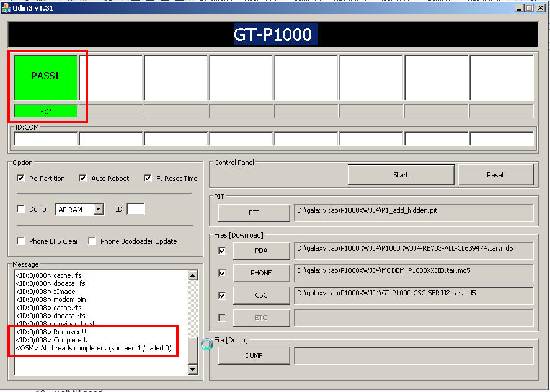550x392 pixels.
Task: Click the green PASS! status box
Action: pyautogui.click(x=46, y=78)
